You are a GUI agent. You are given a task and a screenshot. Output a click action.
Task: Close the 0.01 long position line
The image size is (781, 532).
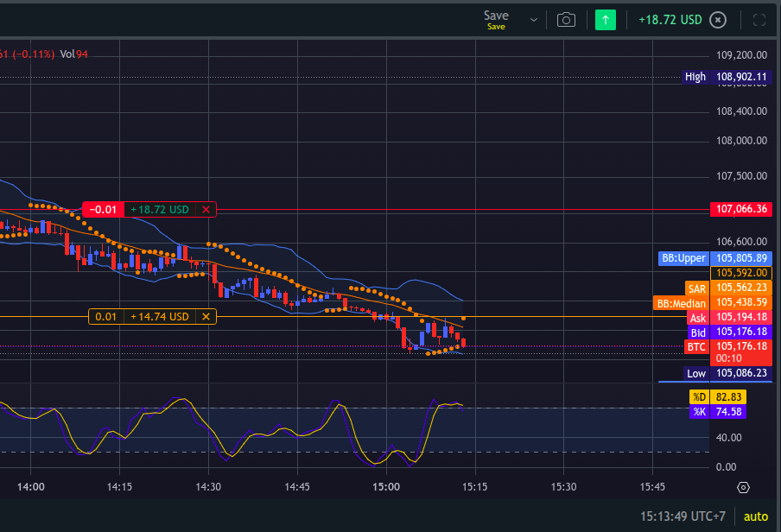point(206,317)
